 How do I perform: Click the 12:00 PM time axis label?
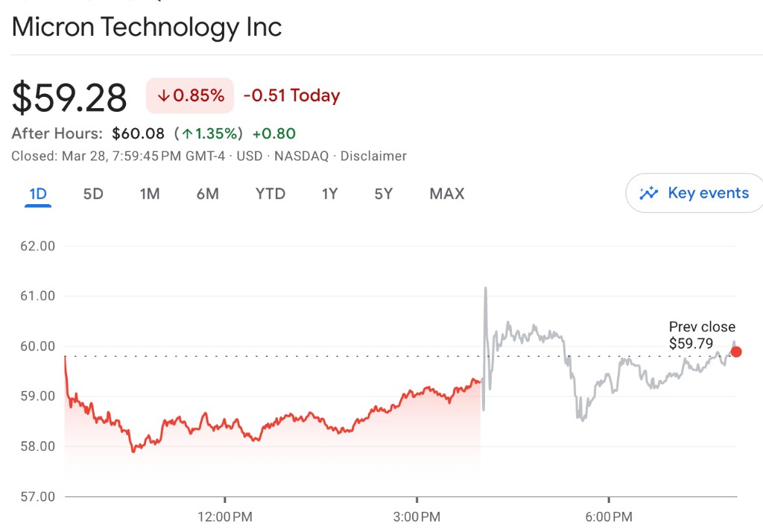(225, 516)
